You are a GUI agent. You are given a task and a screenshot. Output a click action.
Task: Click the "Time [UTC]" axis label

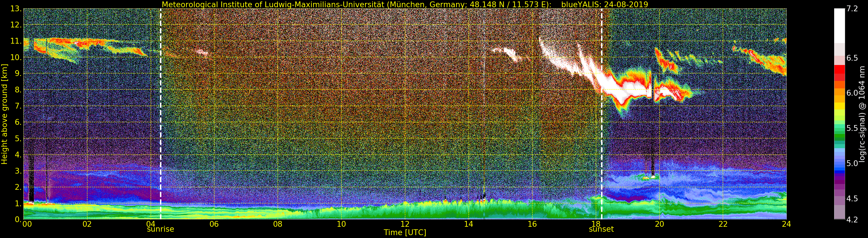(x=405, y=233)
